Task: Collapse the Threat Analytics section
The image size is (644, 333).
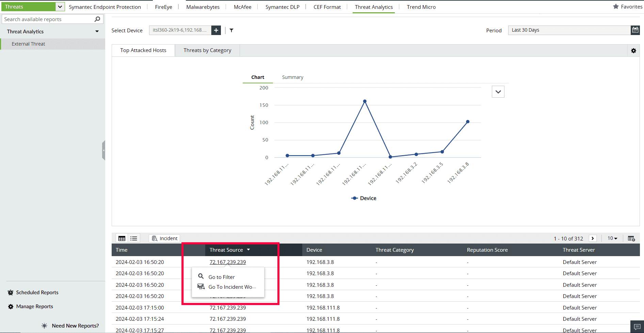Action: point(97,31)
